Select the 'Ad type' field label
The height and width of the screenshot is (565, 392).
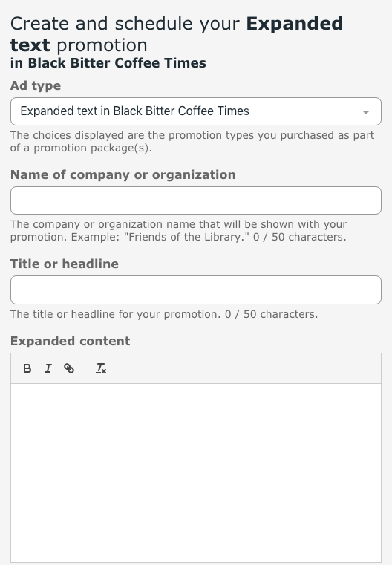(x=36, y=86)
